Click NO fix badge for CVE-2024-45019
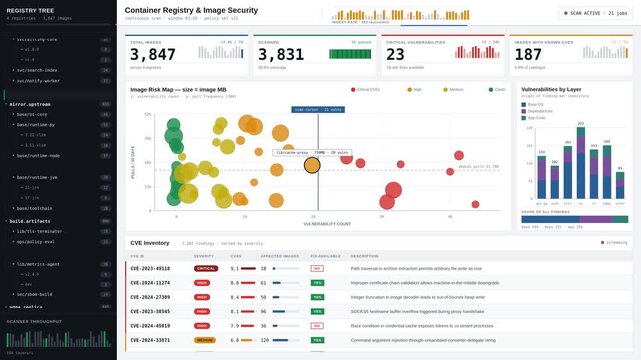This screenshot has width=641, height=360. 317,326
